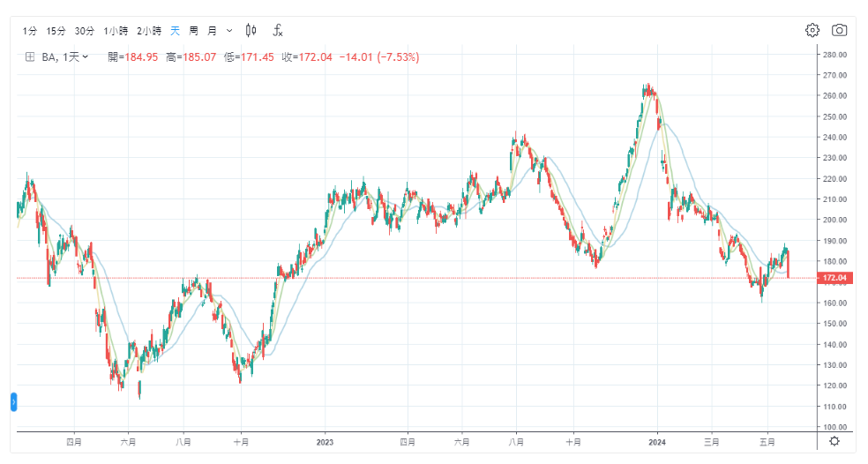Image resolution: width=868 pixels, height=464 pixels.
Task: Select the 1小時 timeframe
Action: point(116,31)
